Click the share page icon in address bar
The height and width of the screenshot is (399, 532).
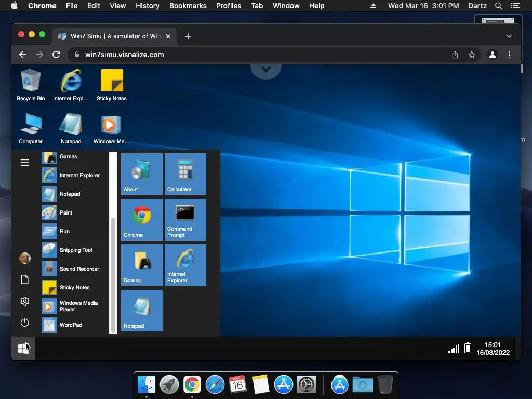pyautogui.click(x=455, y=55)
